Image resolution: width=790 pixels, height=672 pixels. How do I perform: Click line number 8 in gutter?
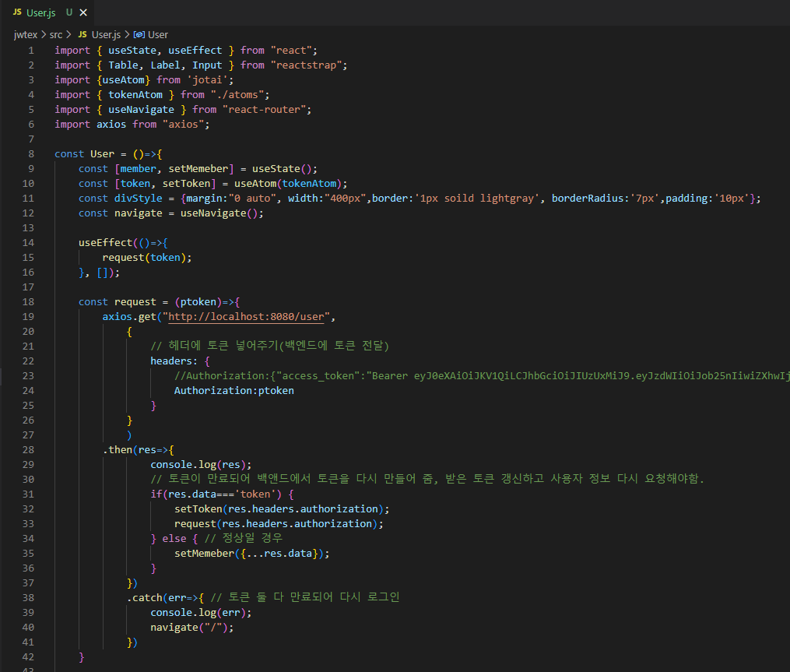click(x=31, y=153)
